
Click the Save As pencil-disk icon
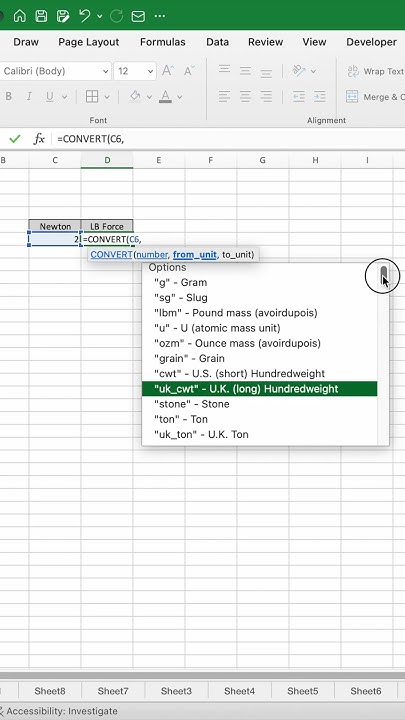[62, 16]
